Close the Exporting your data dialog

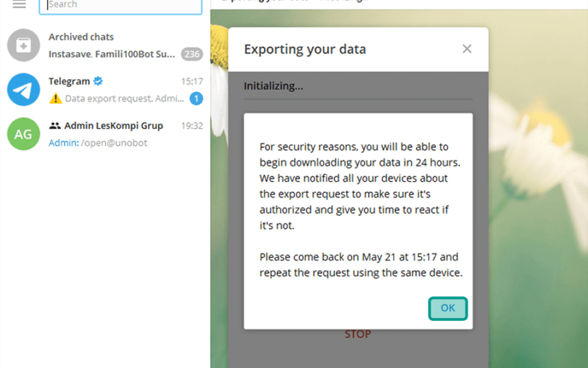[x=467, y=49]
